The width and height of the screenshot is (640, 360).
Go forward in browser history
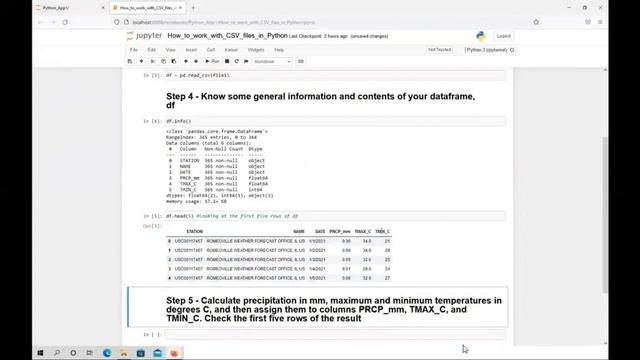[x=53, y=22]
